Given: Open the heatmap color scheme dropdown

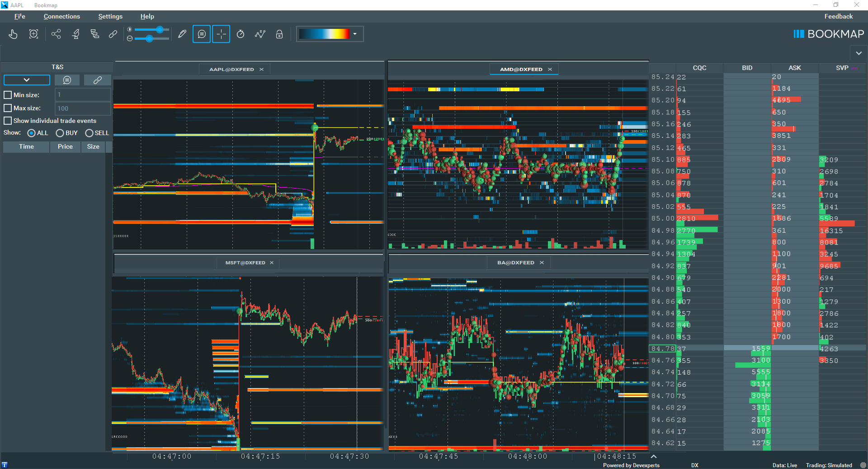Looking at the screenshot, I should (x=355, y=34).
